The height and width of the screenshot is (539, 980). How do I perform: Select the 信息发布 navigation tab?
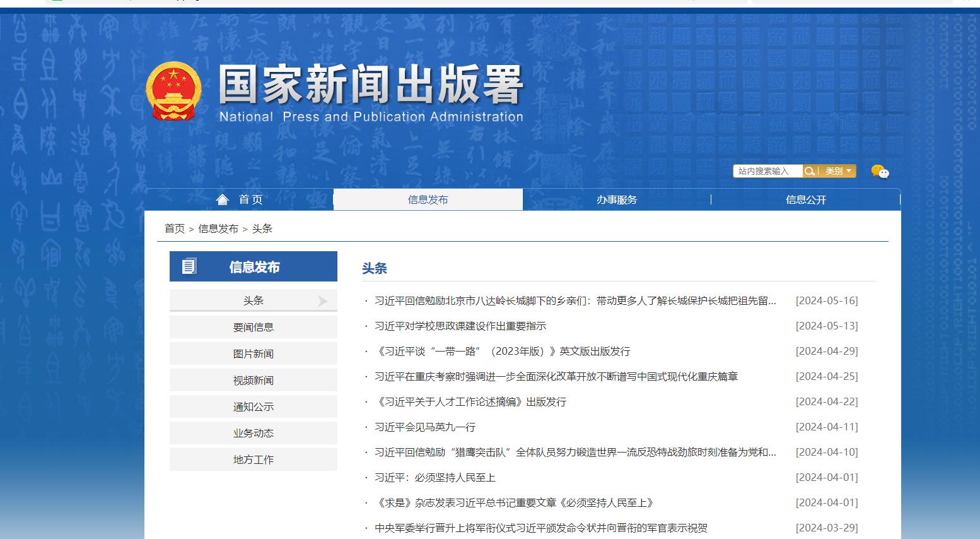[428, 199]
